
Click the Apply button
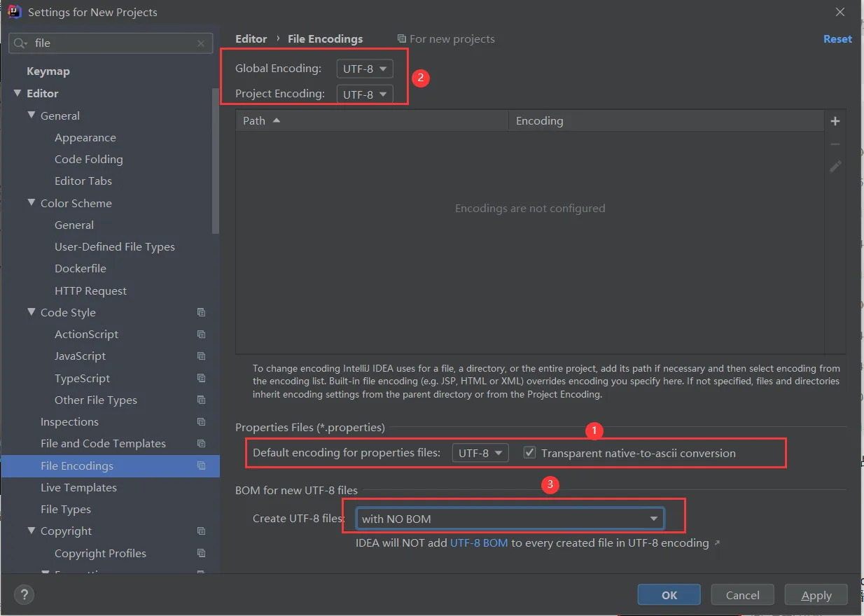pos(816,595)
